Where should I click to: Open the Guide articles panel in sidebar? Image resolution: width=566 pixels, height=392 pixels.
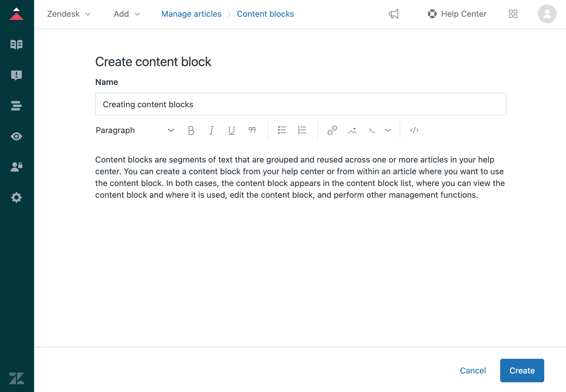coord(16,44)
